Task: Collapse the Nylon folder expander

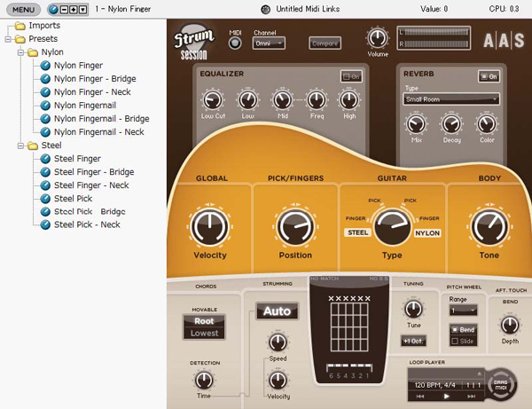Action: click(20, 52)
